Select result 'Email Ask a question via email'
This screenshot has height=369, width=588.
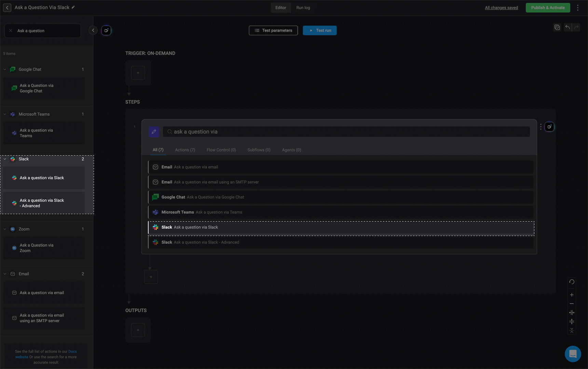tap(341, 167)
